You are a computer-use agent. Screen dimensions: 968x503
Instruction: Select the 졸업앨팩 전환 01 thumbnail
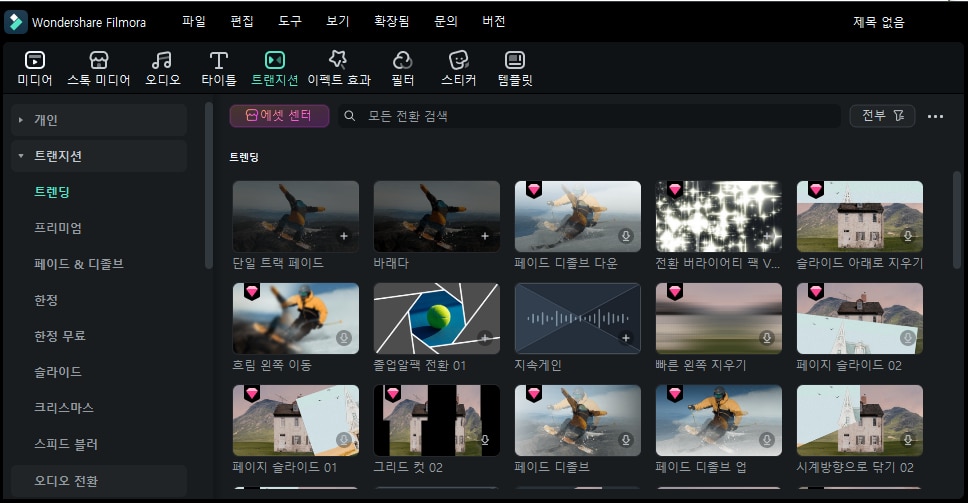[x=436, y=318]
